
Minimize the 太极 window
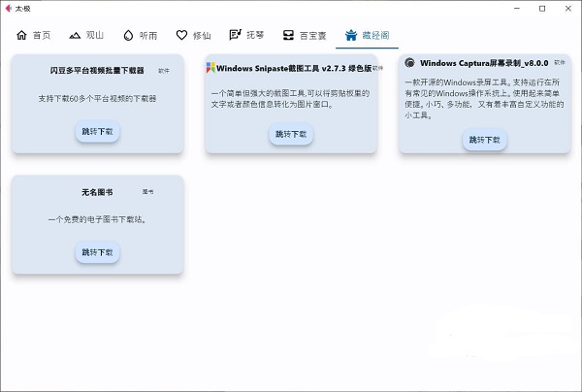coord(517,8)
